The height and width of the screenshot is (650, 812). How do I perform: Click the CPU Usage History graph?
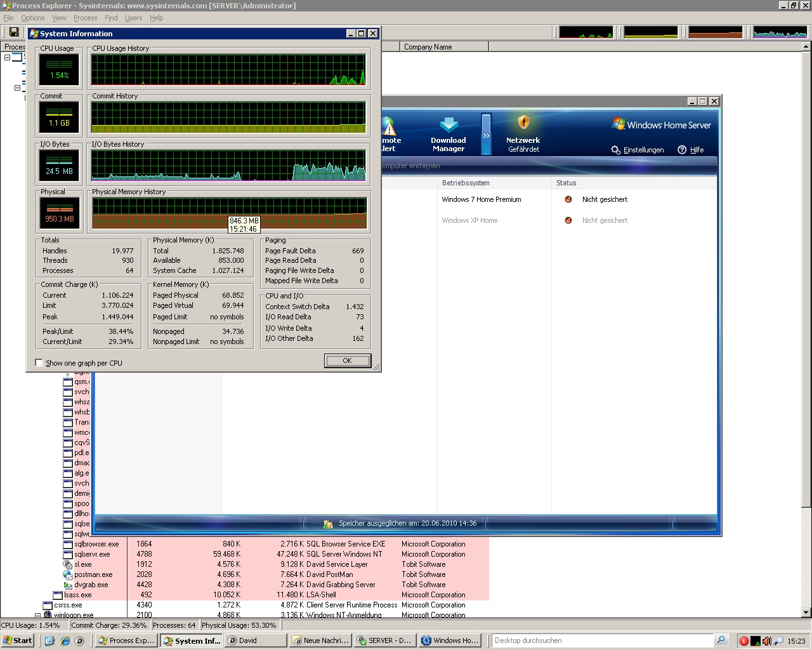point(228,70)
